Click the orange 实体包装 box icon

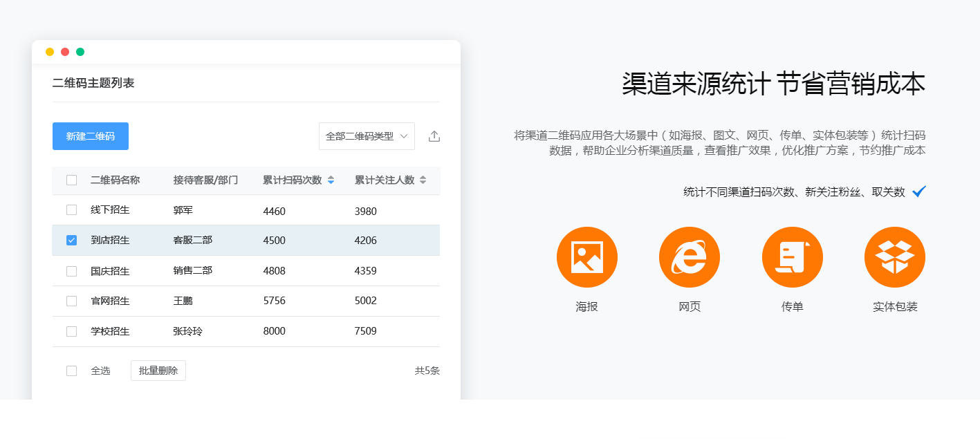[894, 257]
